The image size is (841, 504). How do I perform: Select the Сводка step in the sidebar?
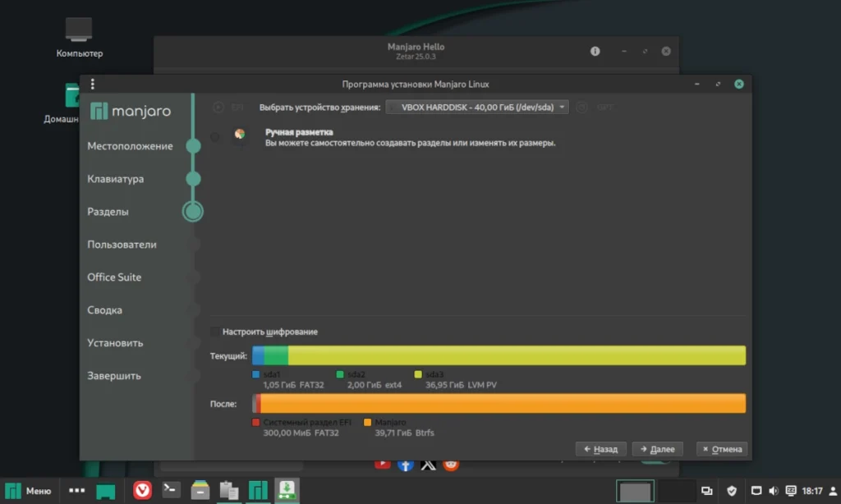tap(104, 310)
